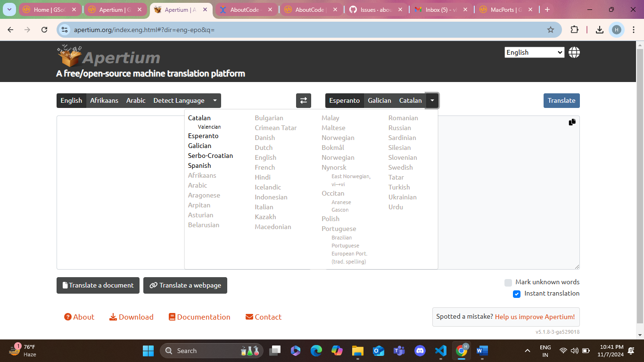
Task: Click the About question-mark icon
Action: [67, 317]
